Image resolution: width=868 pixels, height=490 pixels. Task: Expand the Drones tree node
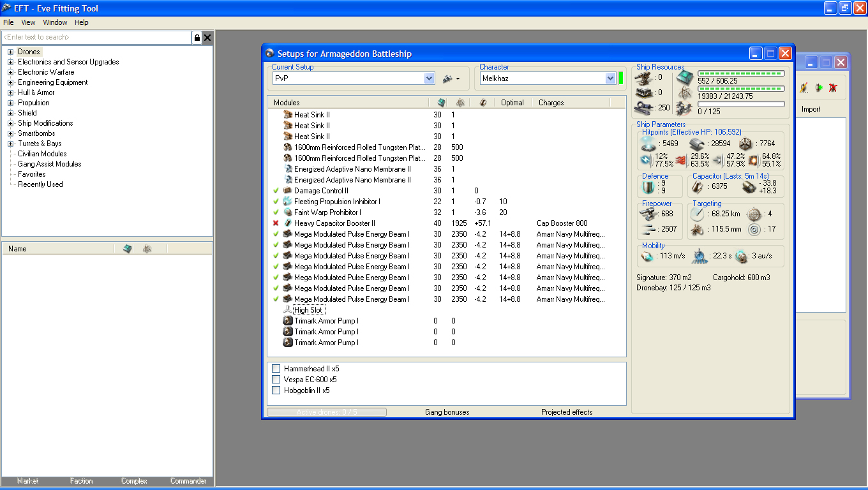click(x=10, y=52)
